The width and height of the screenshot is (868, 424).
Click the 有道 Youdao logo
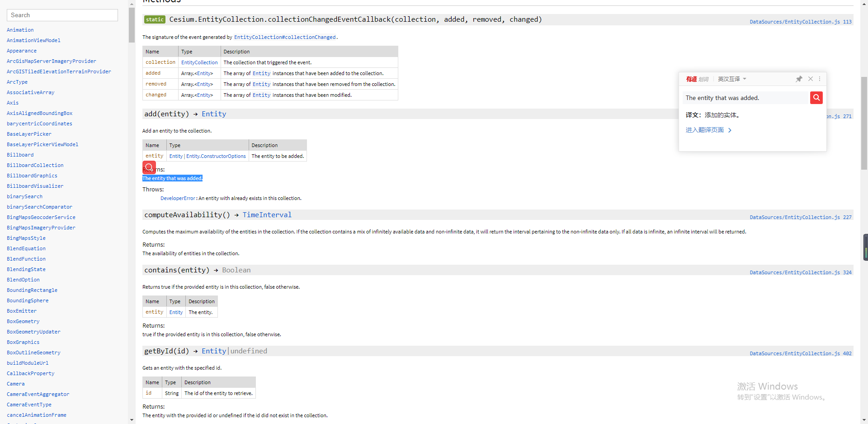coord(691,79)
